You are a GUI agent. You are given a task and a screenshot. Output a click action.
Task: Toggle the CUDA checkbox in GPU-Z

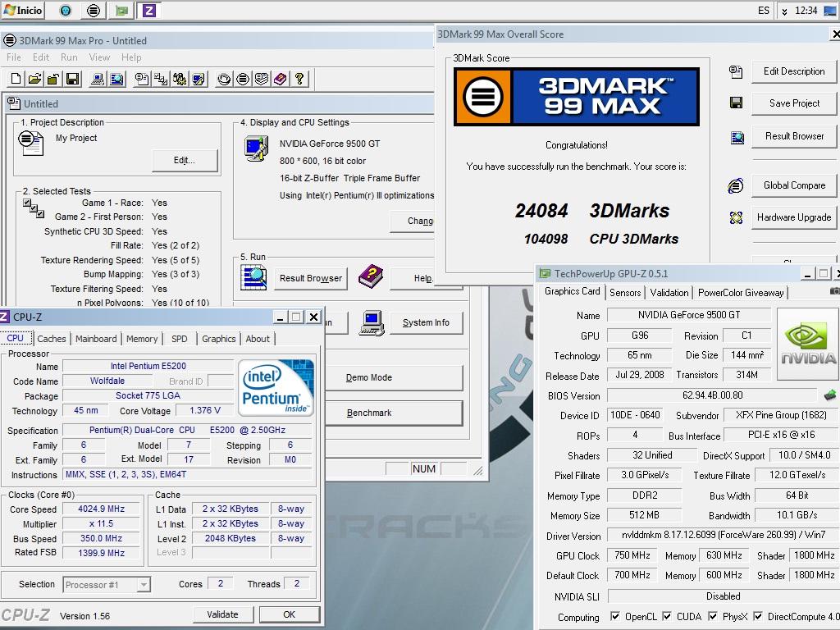[x=666, y=616]
